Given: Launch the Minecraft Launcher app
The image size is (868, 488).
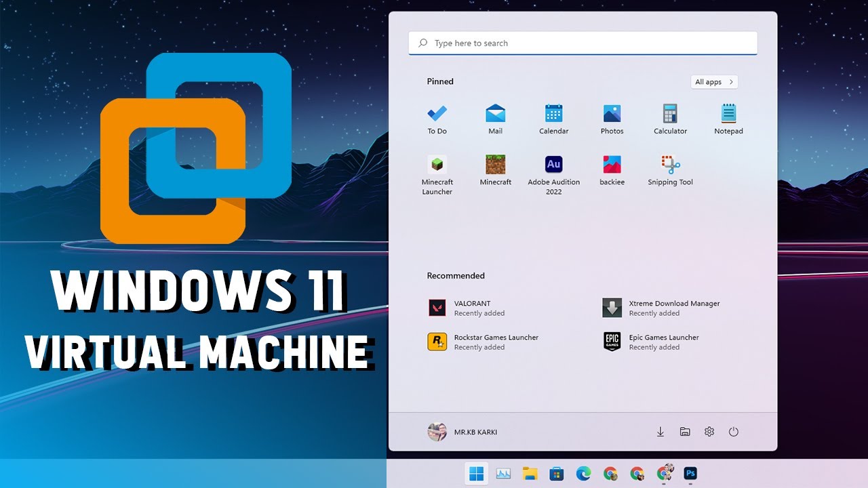Looking at the screenshot, I should coord(437,175).
